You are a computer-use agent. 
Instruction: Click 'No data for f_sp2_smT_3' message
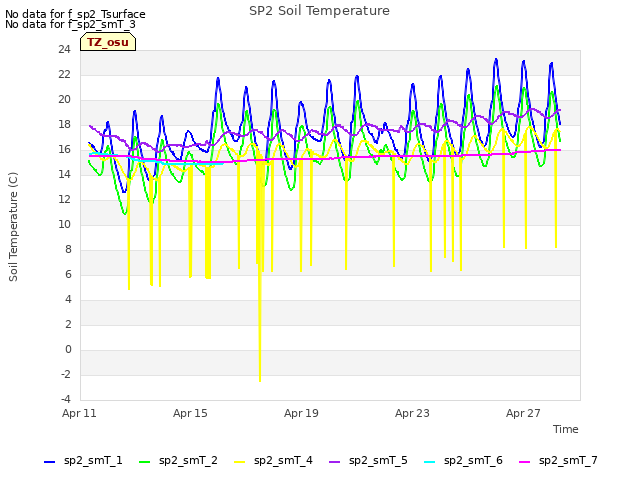pos(70,24)
